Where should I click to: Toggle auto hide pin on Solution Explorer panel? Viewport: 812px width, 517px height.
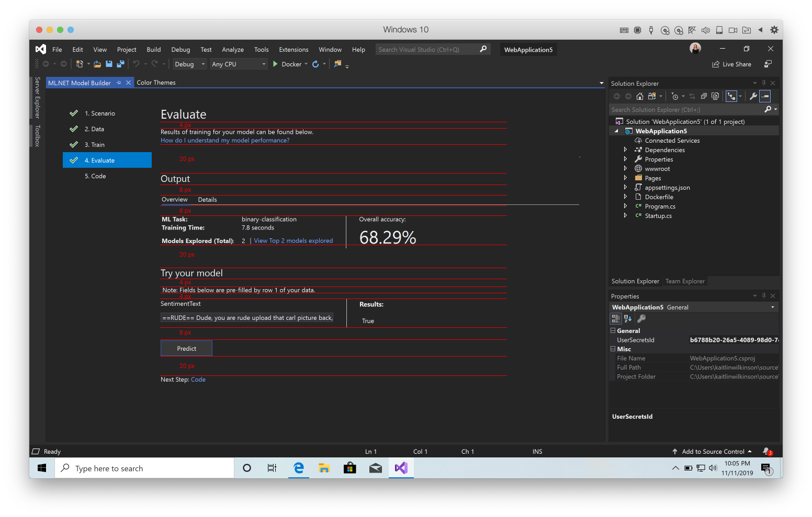pos(764,83)
